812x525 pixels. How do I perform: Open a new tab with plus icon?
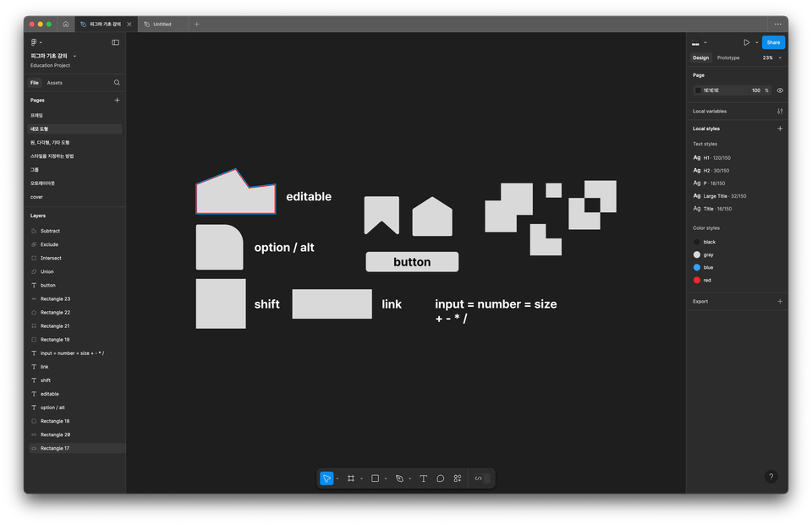pos(197,25)
